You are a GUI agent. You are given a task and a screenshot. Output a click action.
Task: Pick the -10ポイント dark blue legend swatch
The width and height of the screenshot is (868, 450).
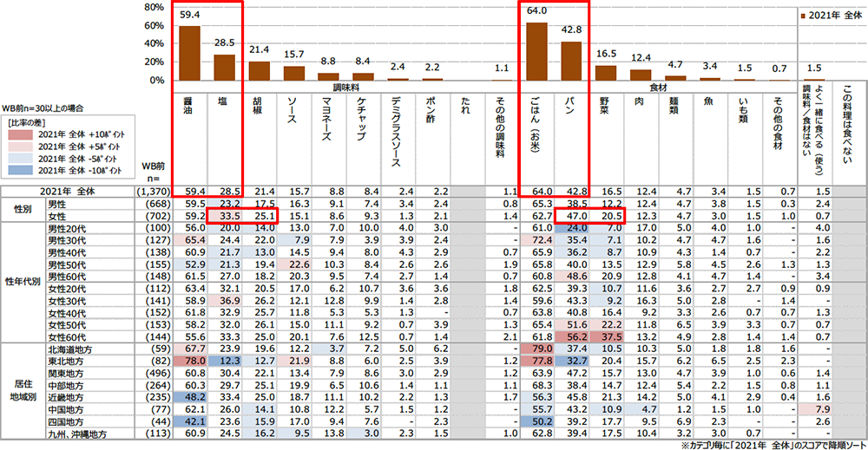(20, 168)
